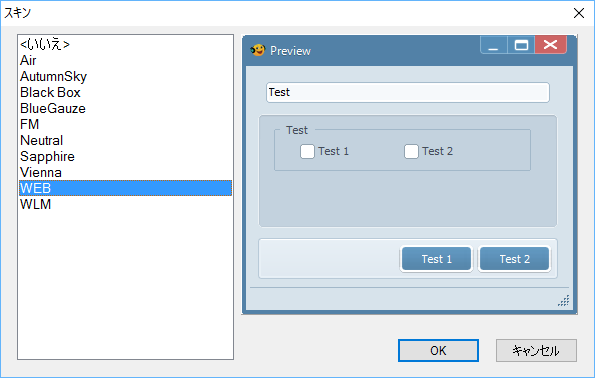The width and height of the screenshot is (595, 378).
Task: Minimize the Preview window
Action: (493, 45)
